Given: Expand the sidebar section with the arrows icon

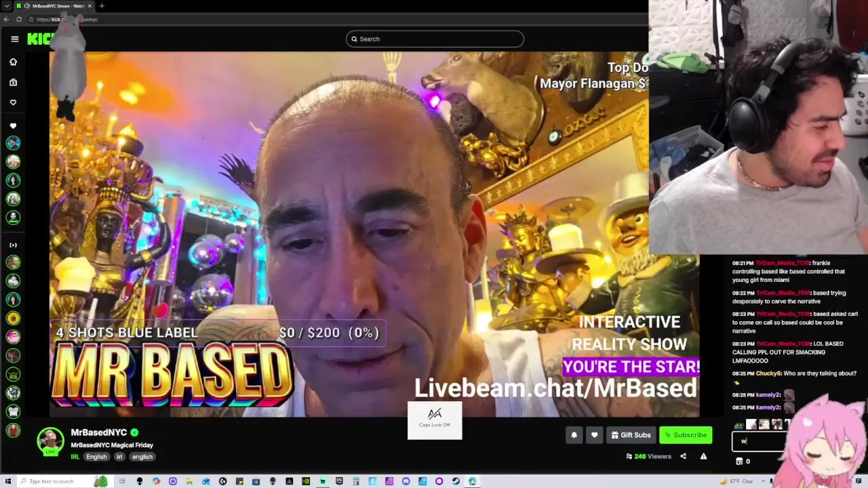Looking at the screenshot, I should [x=13, y=245].
